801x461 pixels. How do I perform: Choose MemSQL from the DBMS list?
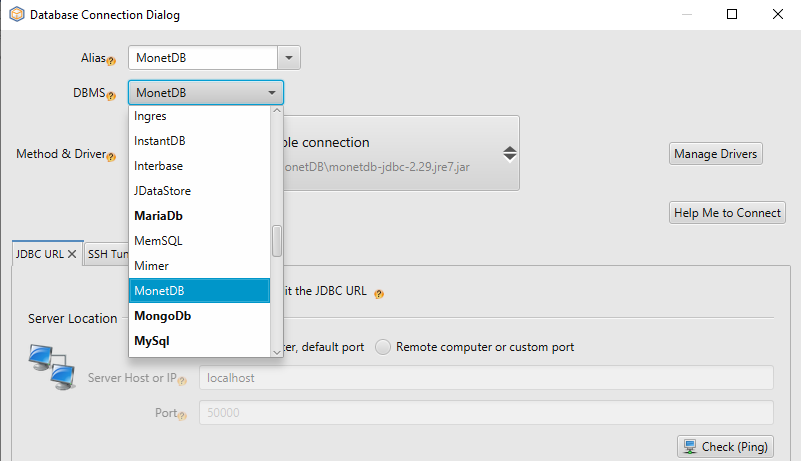[199, 241]
